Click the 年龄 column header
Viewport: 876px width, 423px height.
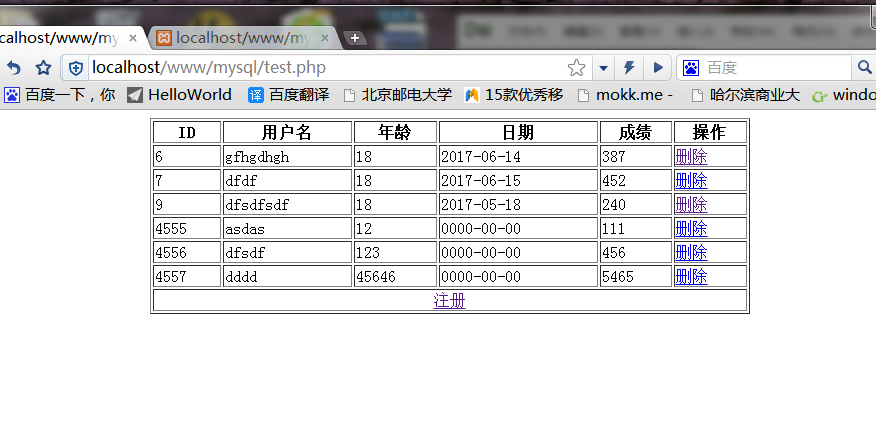pyautogui.click(x=395, y=132)
